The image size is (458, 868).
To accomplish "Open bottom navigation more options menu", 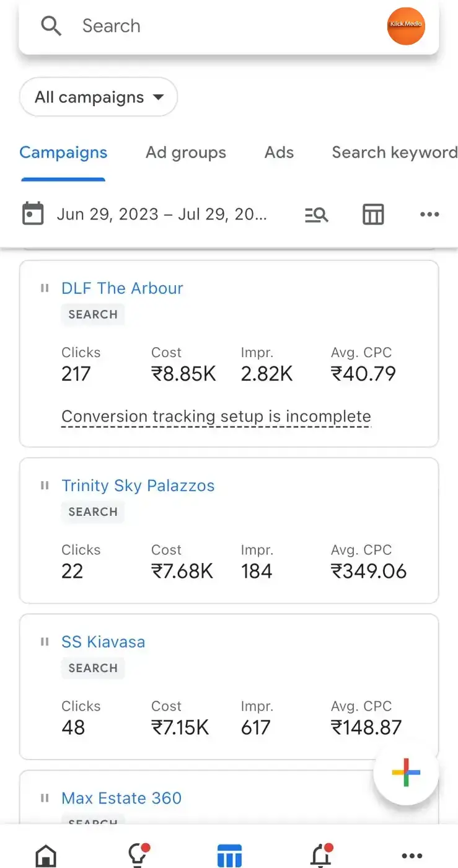I will coord(412,856).
